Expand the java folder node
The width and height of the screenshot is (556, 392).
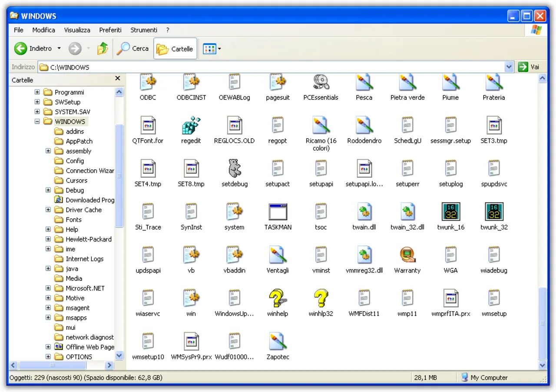(48, 269)
